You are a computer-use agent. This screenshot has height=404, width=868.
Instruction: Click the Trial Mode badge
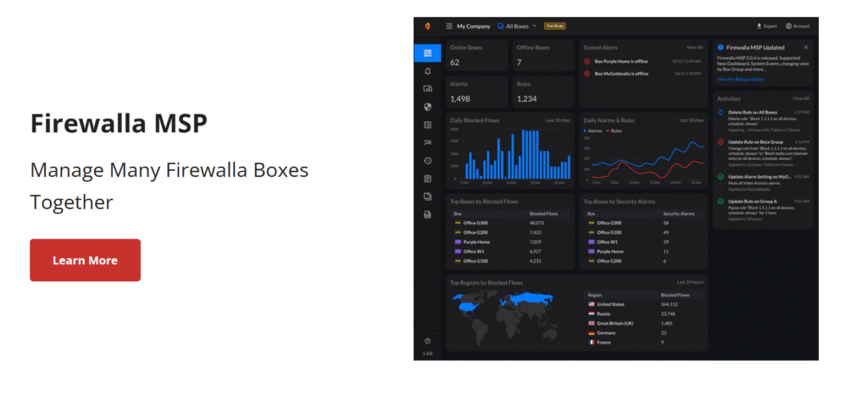pos(555,26)
